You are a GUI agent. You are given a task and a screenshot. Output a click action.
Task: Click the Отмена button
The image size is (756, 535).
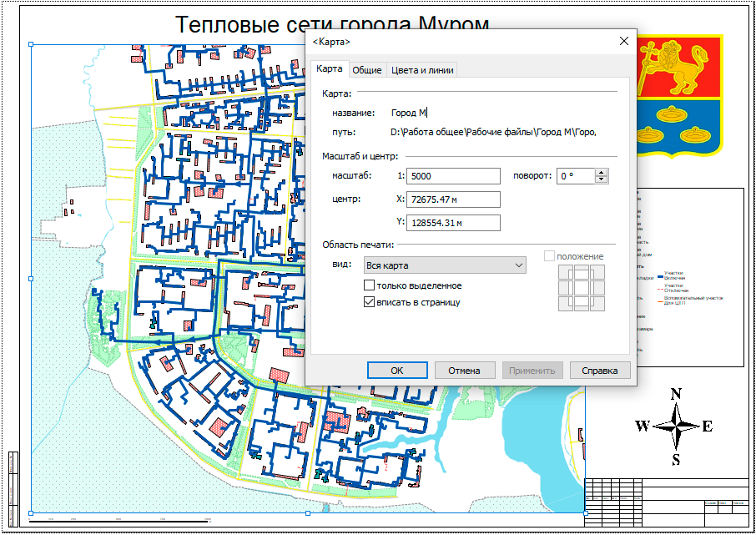pyautogui.click(x=463, y=371)
